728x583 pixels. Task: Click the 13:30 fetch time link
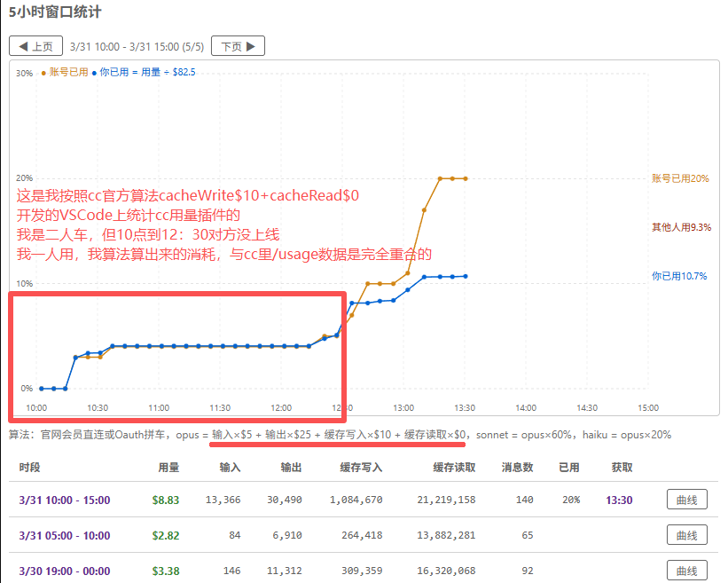tap(619, 500)
